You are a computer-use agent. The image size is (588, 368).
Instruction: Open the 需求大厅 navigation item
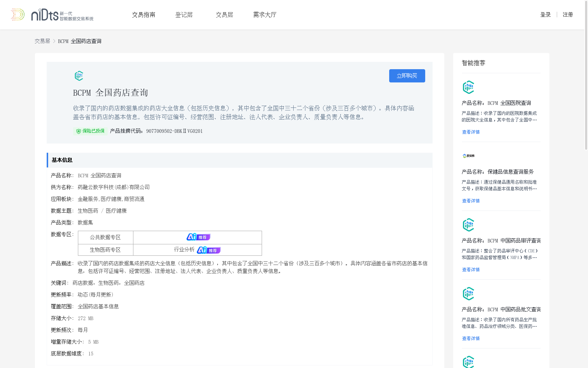point(265,15)
